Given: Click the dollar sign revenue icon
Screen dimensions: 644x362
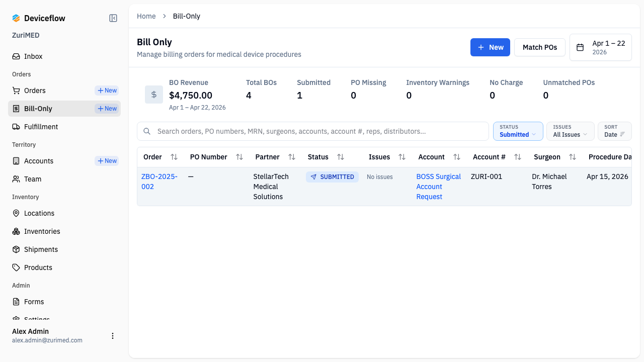Looking at the screenshot, I should [x=154, y=95].
